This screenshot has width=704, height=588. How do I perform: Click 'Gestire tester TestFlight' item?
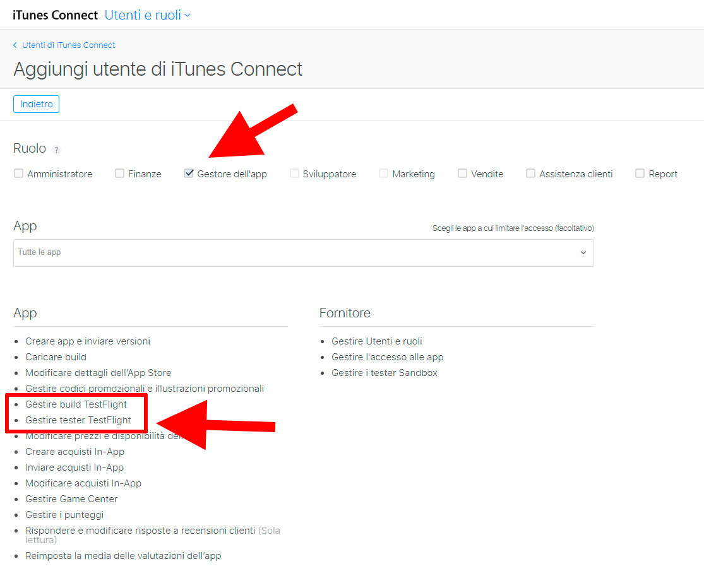click(78, 420)
